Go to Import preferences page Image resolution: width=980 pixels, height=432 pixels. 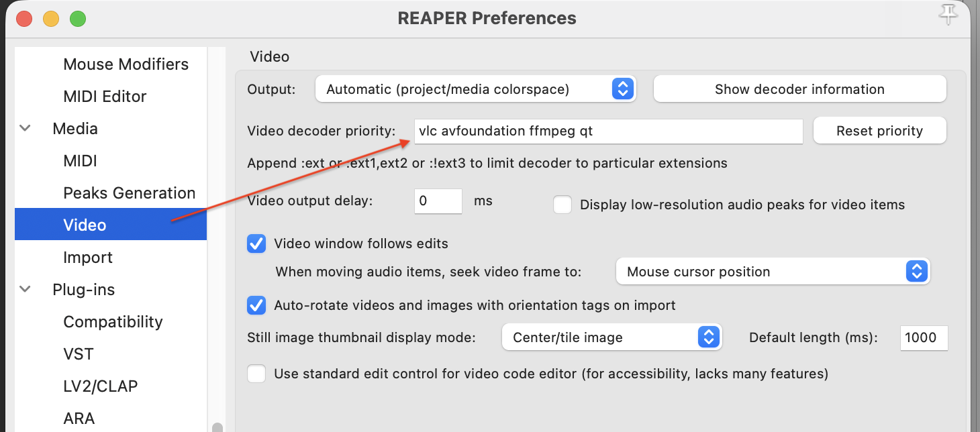88,258
